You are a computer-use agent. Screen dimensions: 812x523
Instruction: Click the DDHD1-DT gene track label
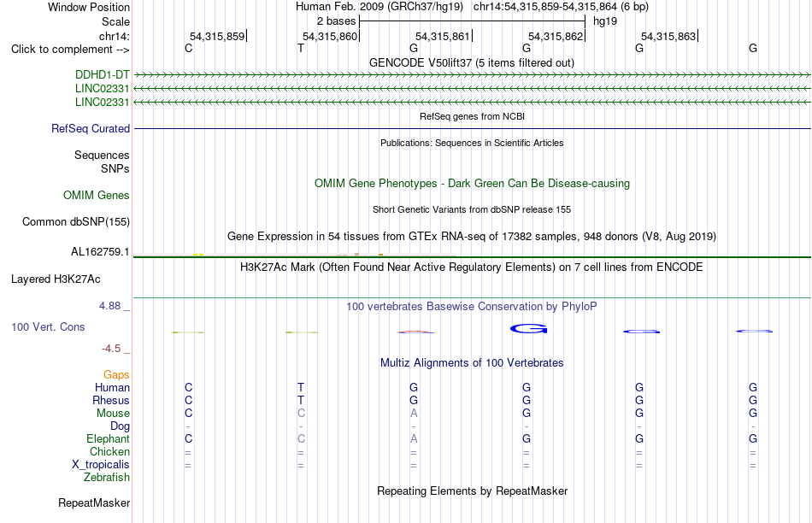coord(102,75)
